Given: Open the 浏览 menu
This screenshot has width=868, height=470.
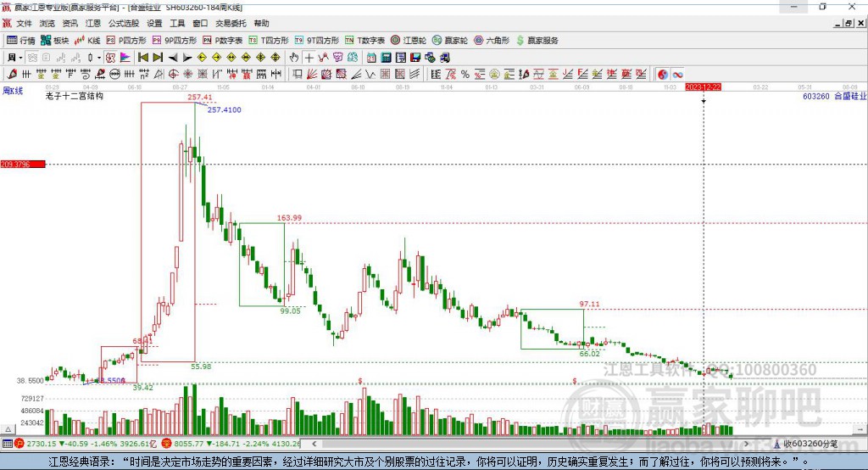Looking at the screenshot, I should (47, 23).
